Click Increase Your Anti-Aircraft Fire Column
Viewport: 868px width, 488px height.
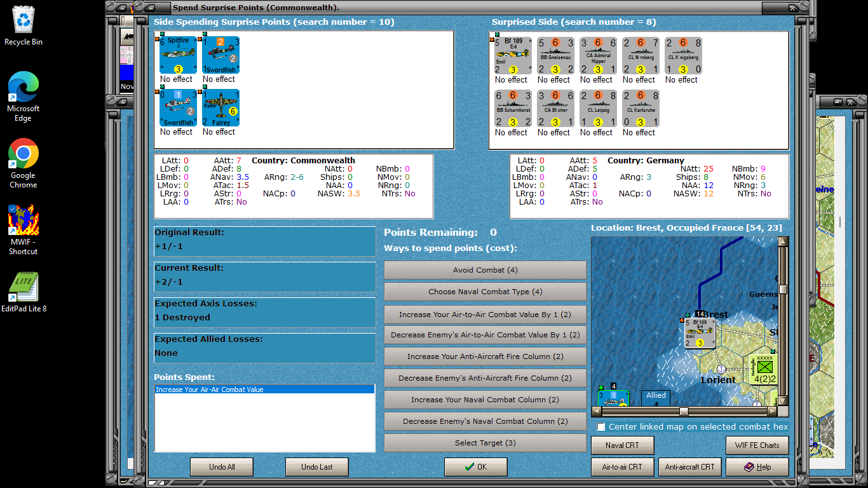(485, 356)
